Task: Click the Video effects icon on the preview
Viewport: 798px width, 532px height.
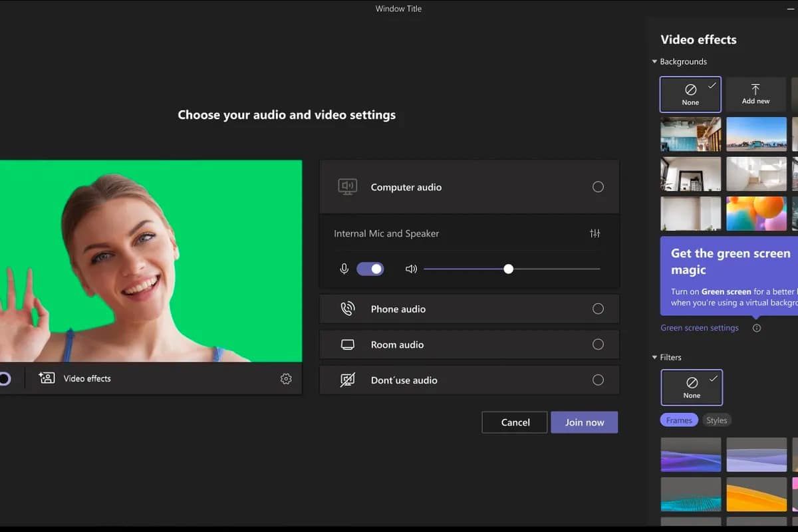Action: point(46,378)
